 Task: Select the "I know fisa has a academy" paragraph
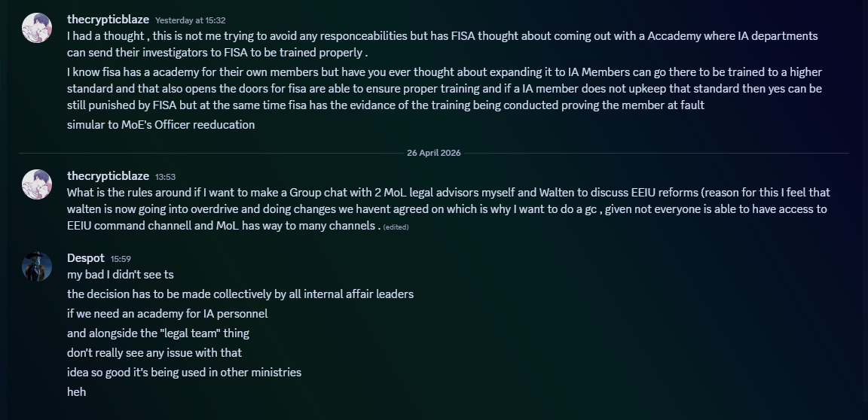coord(444,89)
